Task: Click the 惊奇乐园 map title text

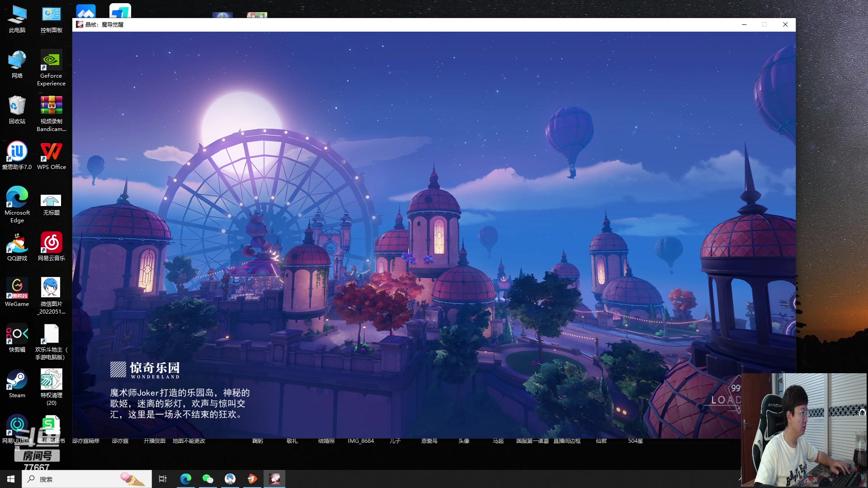Action: (x=155, y=368)
